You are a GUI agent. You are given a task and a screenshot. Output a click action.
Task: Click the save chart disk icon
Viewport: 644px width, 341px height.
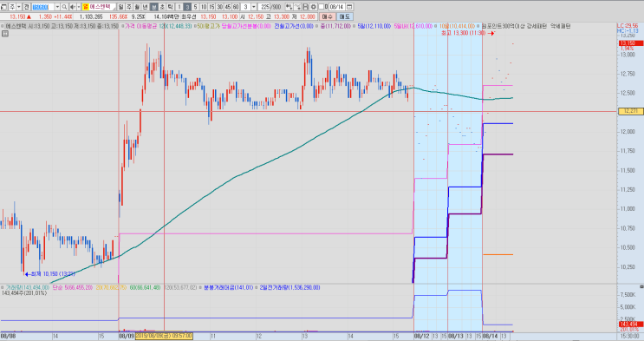coord(305,7)
